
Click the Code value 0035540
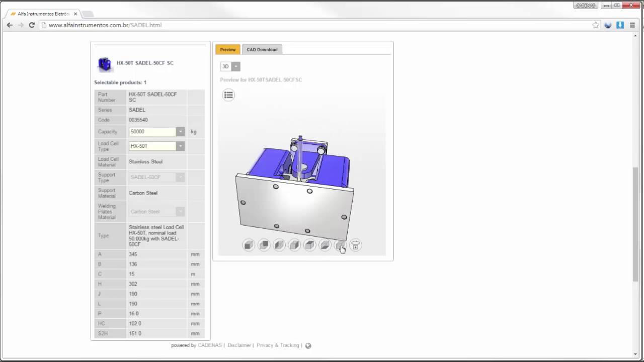coord(138,120)
